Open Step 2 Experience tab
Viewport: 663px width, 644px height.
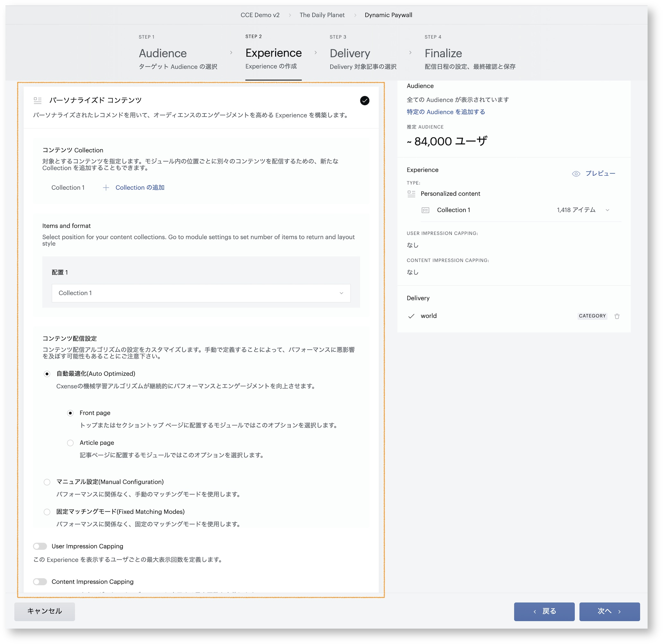[x=274, y=53]
